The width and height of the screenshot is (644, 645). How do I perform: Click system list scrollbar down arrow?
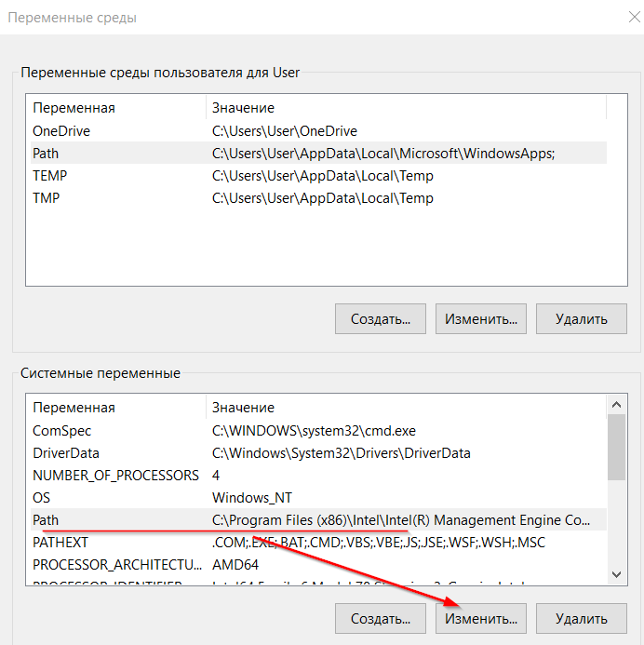(616, 575)
